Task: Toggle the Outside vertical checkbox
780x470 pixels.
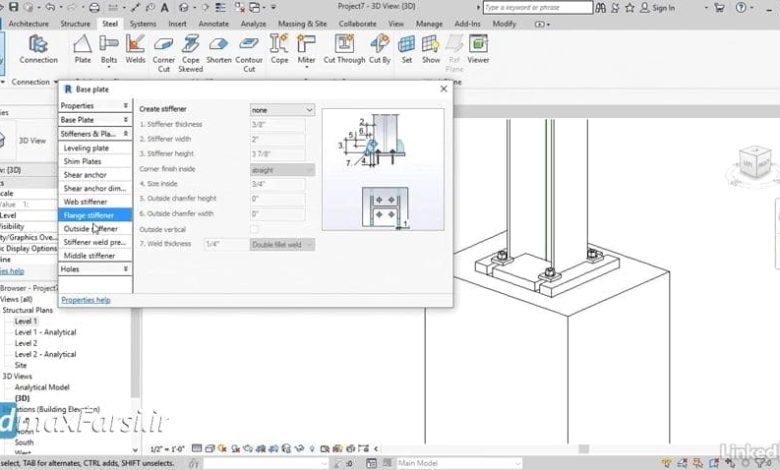Action: tap(254, 229)
